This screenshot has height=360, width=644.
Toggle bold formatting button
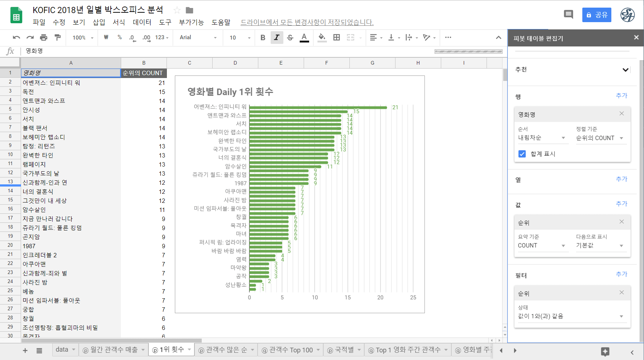pos(263,37)
